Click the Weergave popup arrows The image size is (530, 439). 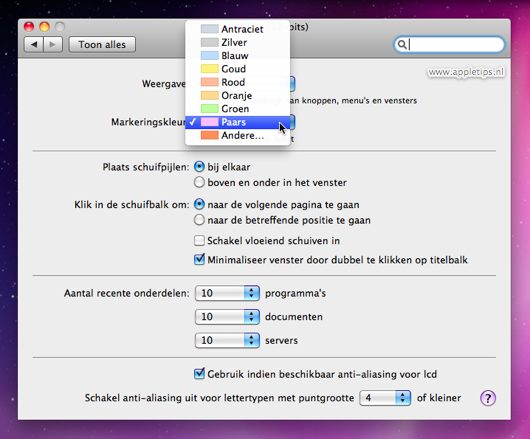pyautogui.click(x=292, y=83)
